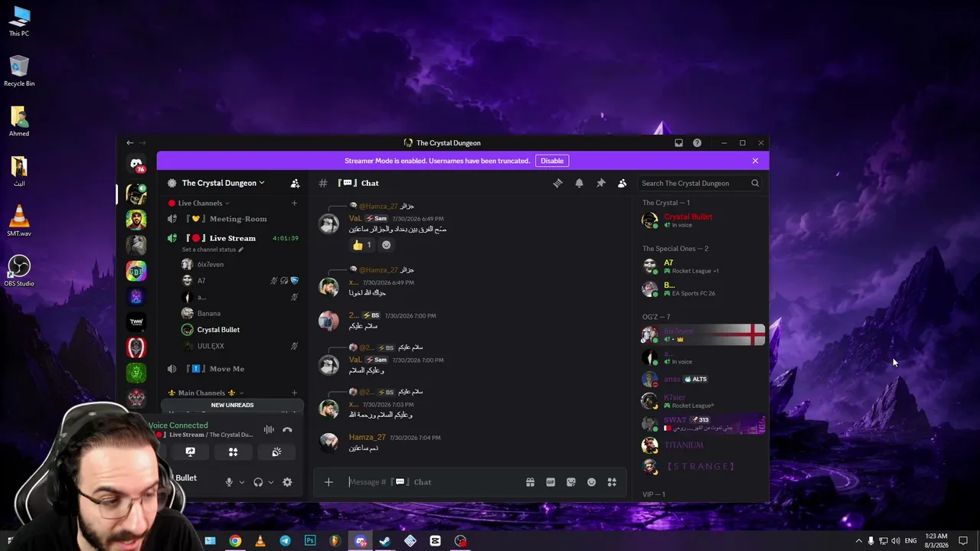Open the Apps launcher icon in message bar
980x551 pixels.
612,482
